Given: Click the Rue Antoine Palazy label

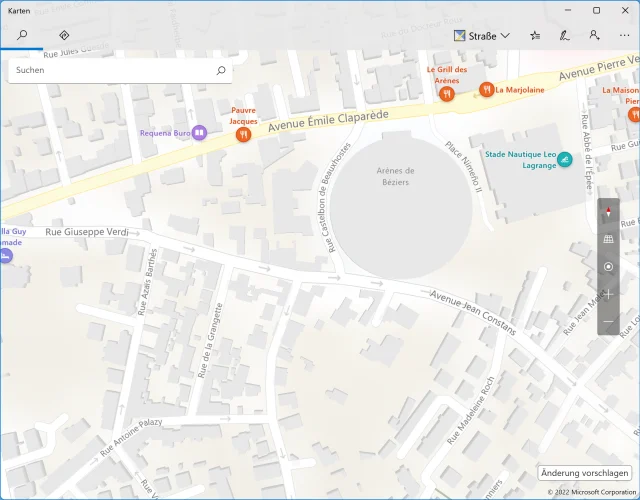Looking at the screenshot, I should [x=131, y=437].
